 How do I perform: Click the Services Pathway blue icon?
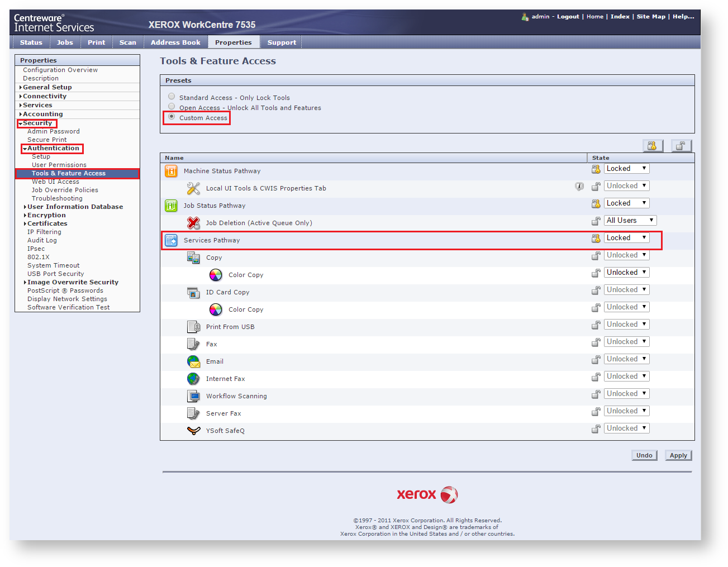coord(171,240)
